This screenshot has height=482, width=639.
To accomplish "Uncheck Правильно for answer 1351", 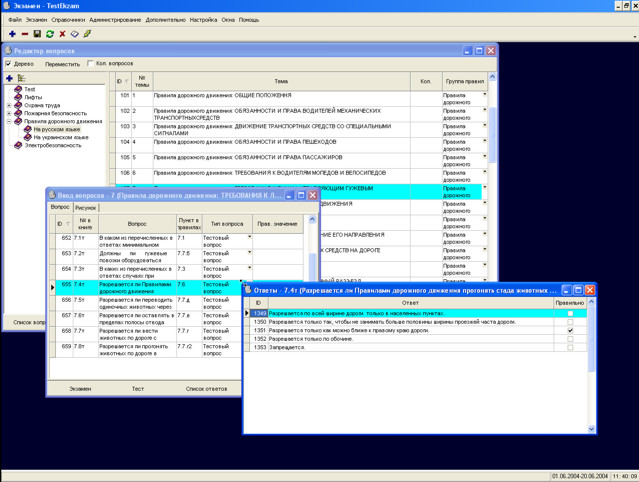I will 570,331.
